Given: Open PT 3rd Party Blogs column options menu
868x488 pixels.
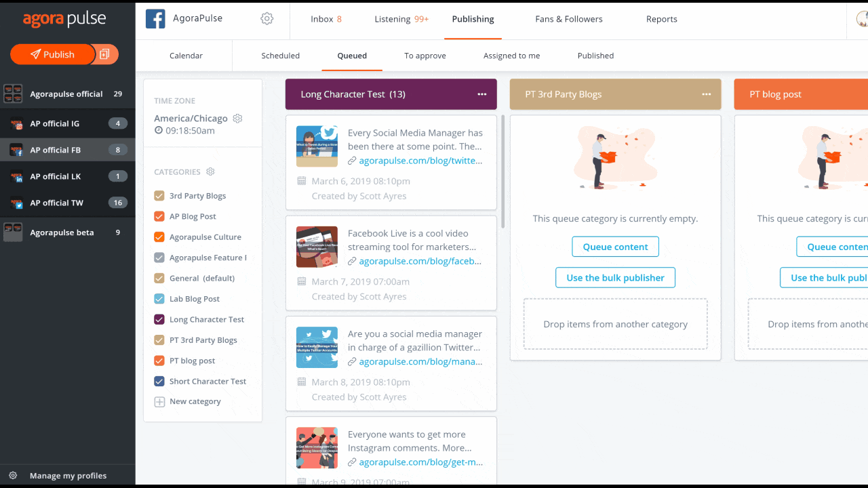Looking at the screenshot, I should (706, 94).
